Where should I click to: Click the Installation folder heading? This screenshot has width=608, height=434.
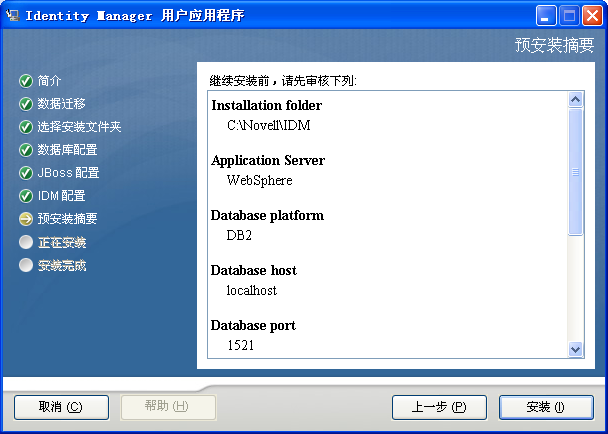267,105
